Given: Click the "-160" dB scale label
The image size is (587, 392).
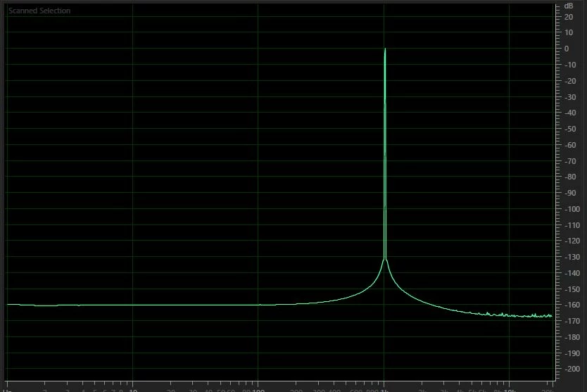Looking at the screenshot, I should (572, 305).
